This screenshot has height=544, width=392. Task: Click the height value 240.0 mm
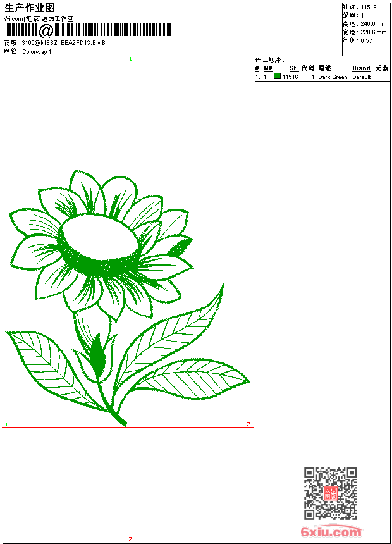click(x=374, y=24)
